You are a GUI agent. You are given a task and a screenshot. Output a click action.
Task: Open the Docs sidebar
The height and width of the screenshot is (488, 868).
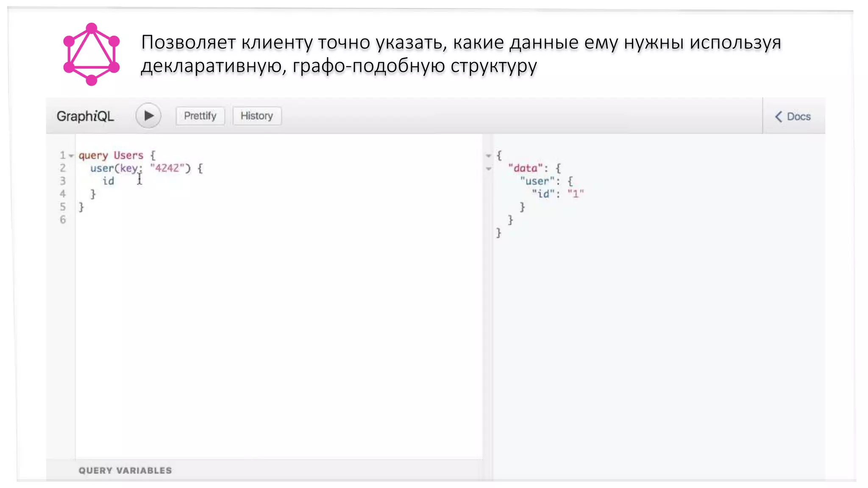pyautogui.click(x=793, y=116)
